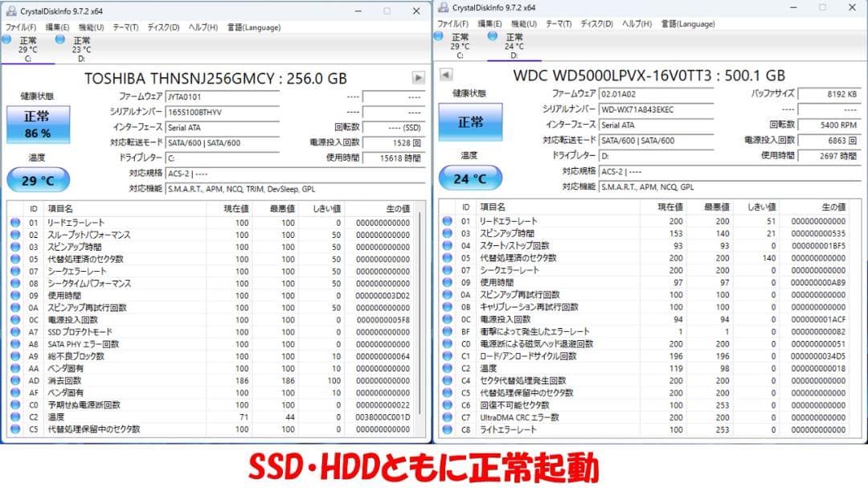Select the 0C 電源投入回数 row in left window
The height and width of the screenshot is (488, 868).
pyautogui.click(x=211, y=320)
